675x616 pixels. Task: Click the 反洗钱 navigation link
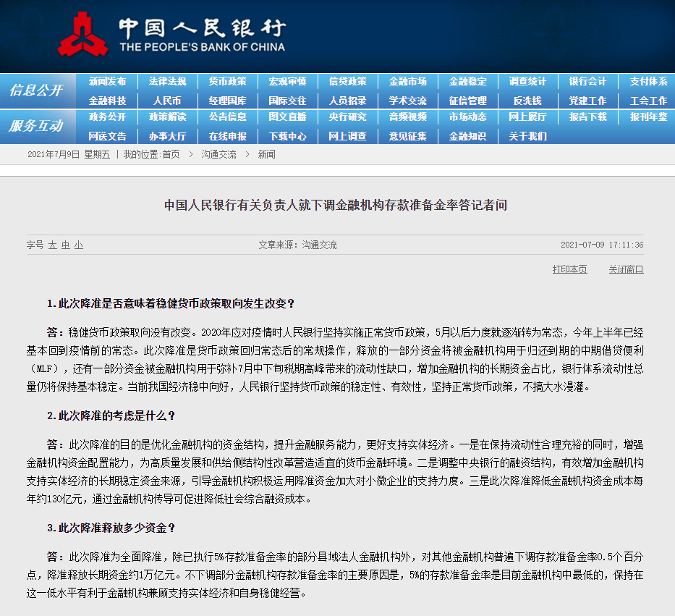pyautogui.click(x=528, y=101)
